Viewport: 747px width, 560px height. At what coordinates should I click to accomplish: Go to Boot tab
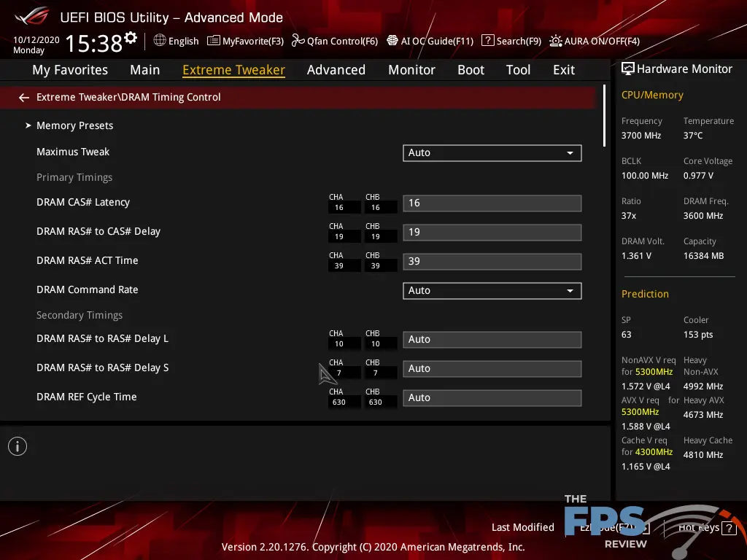point(471,70)
